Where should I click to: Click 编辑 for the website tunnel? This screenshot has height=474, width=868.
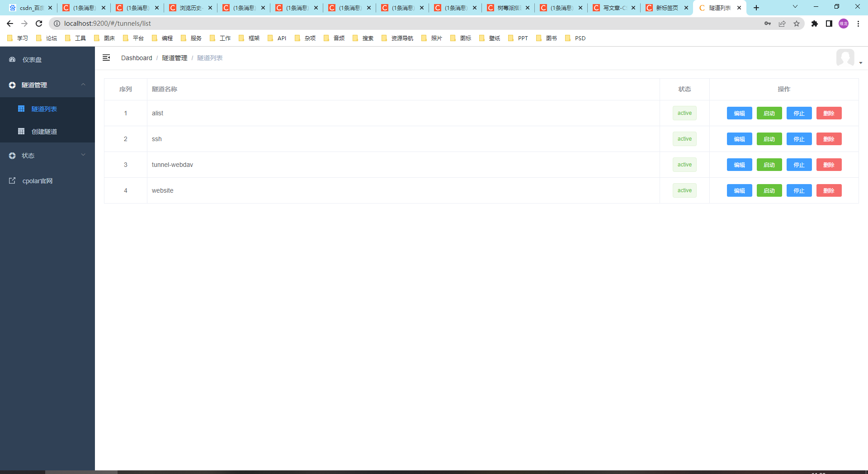coord(739,190)
